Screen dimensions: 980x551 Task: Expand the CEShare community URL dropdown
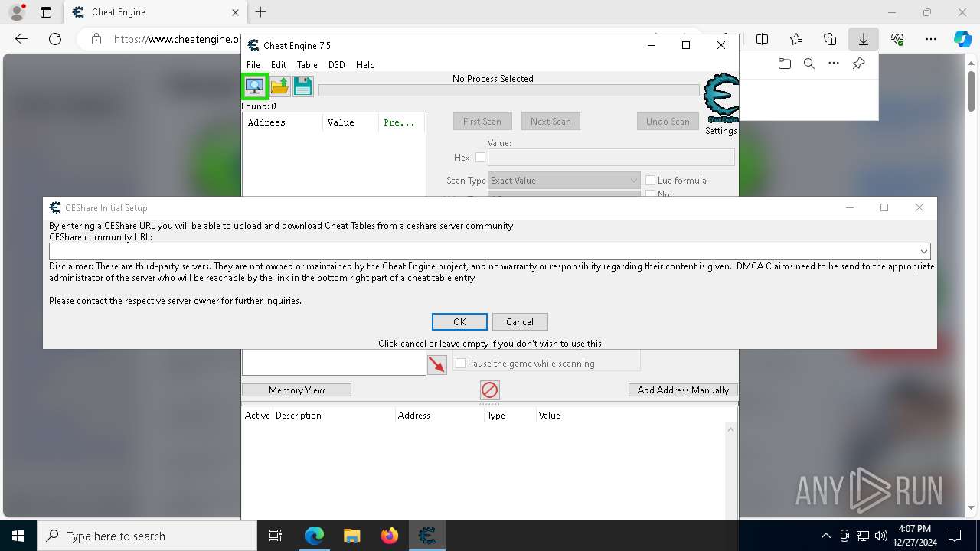[x=924, y=251]
